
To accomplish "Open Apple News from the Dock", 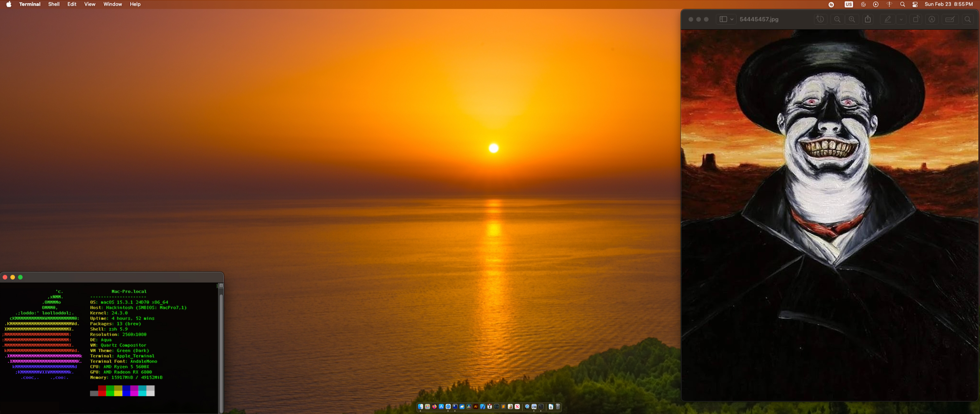I will 517,406.
